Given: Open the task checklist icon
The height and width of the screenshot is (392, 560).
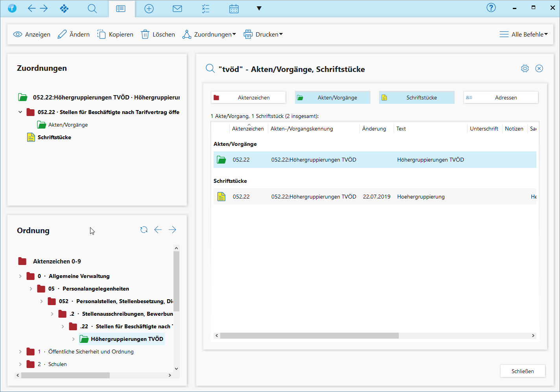Looking at the screenshot, I should click(206, 9).
